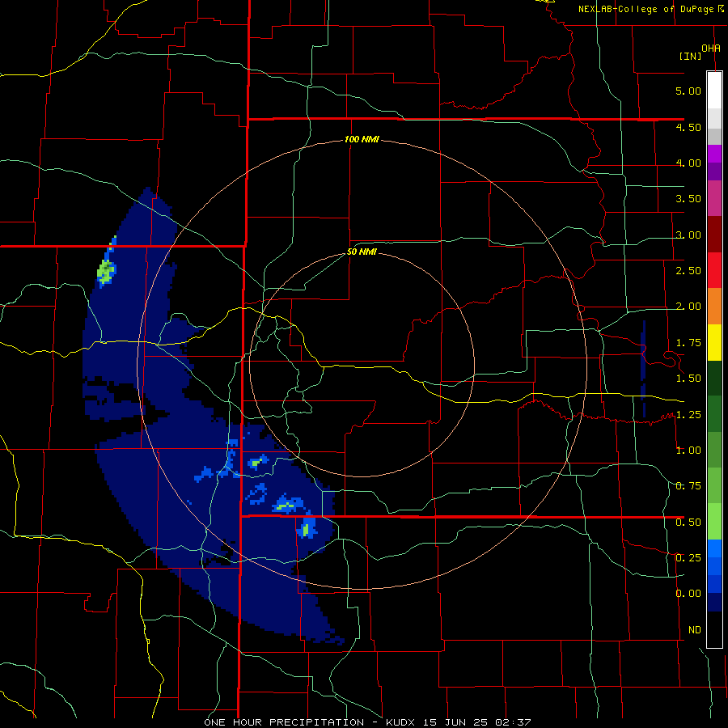This screenshot has width=728, height=728.
Task: Select the white swatch atop the legend
Action: tap(714, 90)
